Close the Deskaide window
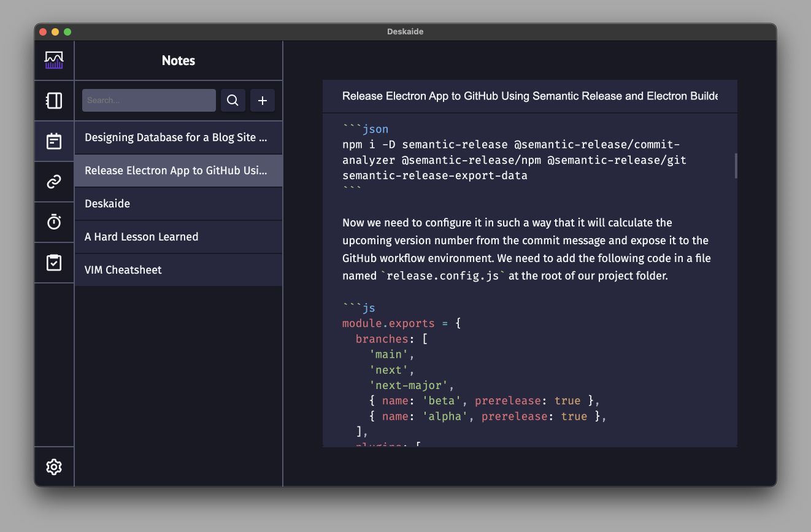This screenshot has width=811, height=532. [x=43, y=32]
